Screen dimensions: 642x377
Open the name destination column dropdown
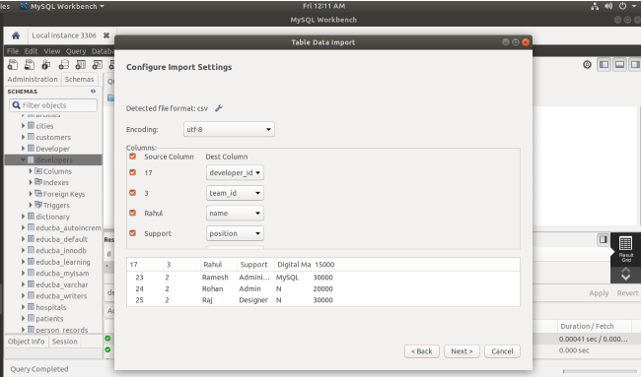tap(235, 213)
